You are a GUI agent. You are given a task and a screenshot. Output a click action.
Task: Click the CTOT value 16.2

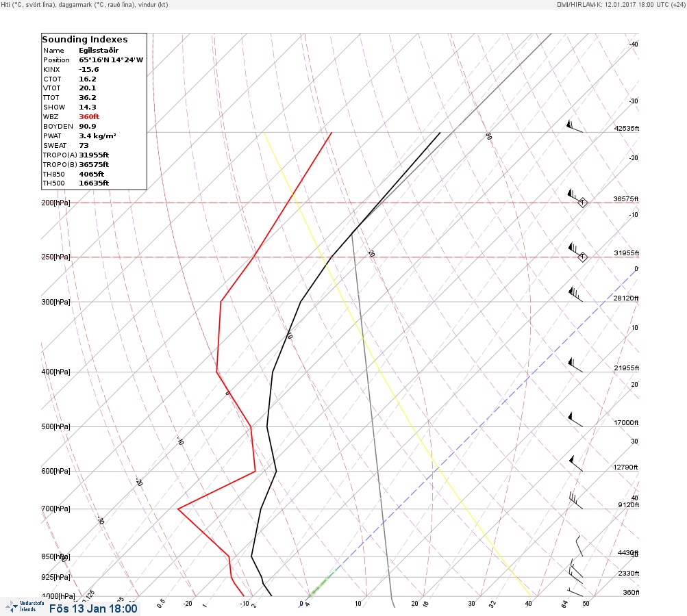88,79
